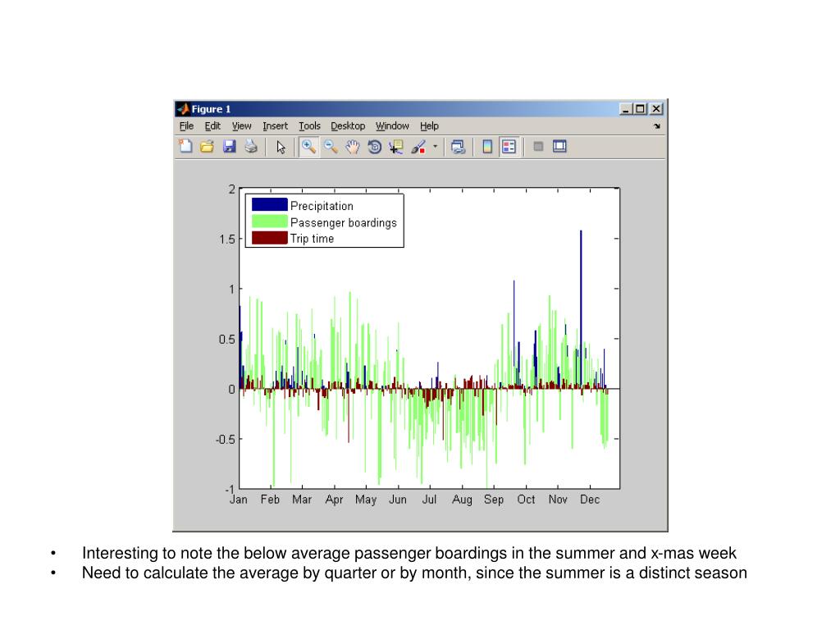Viewport: 840px width, 630px height.
Task: Minimize the Figure 1 window
Action: click(626, 109)
